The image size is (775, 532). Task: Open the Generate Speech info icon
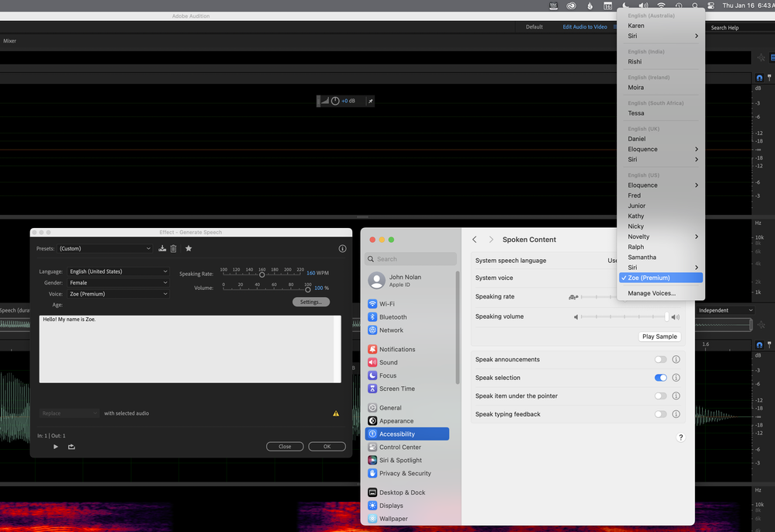[342, 248]
